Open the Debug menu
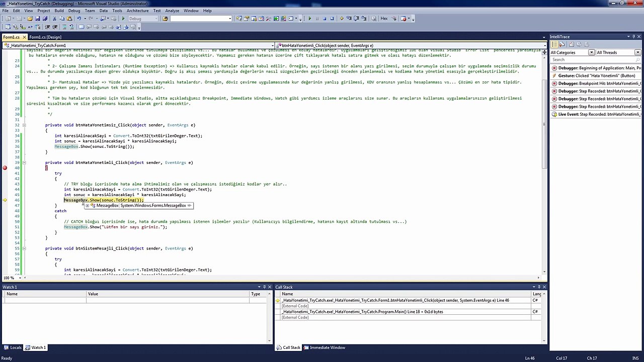The image size is (644, 362). [x=74, y=11]
